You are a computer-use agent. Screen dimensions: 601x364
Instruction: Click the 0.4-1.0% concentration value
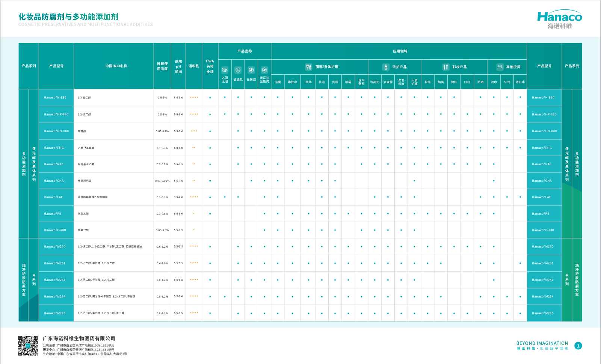coord(162,263)
